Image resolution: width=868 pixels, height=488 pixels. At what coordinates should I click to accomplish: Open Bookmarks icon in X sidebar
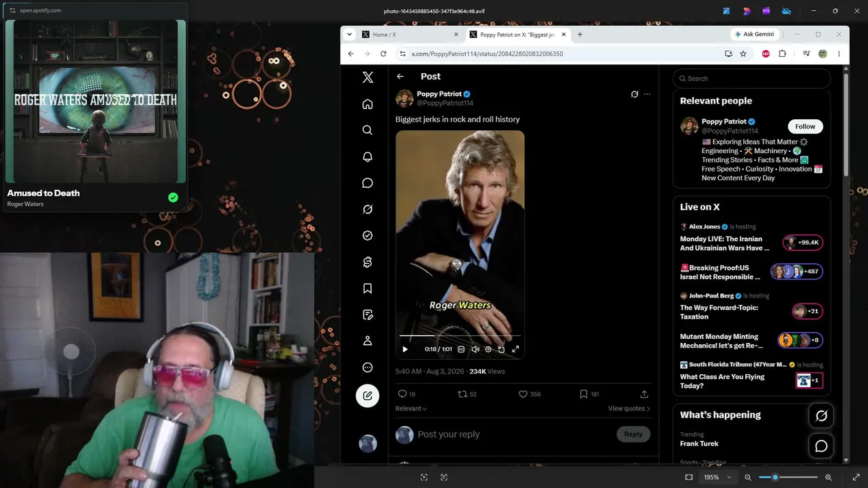(x=368, y=289)
